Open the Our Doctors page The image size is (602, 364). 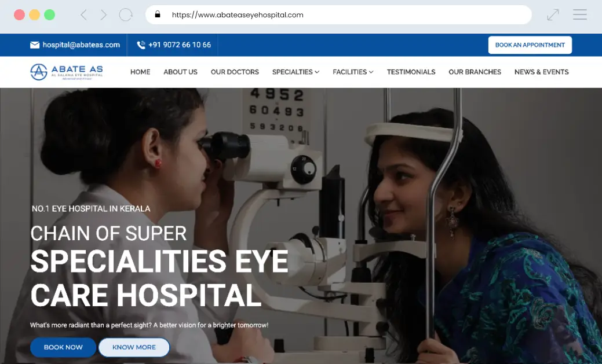click(235, 72)
